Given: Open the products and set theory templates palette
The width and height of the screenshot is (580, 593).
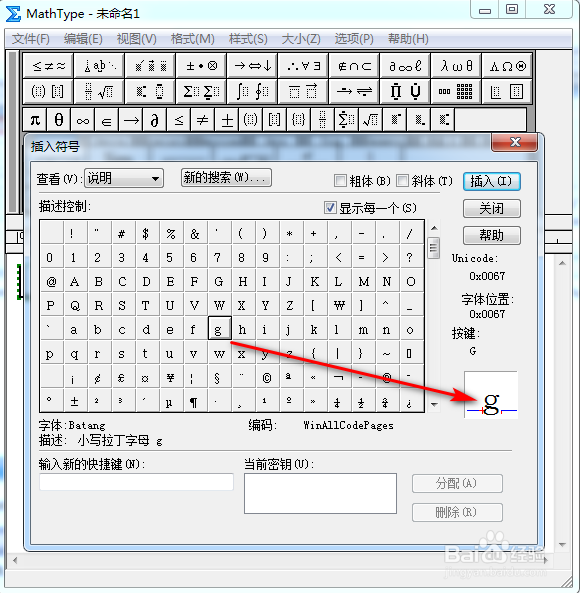Looking at the screenshot, I should click(405, 91).
